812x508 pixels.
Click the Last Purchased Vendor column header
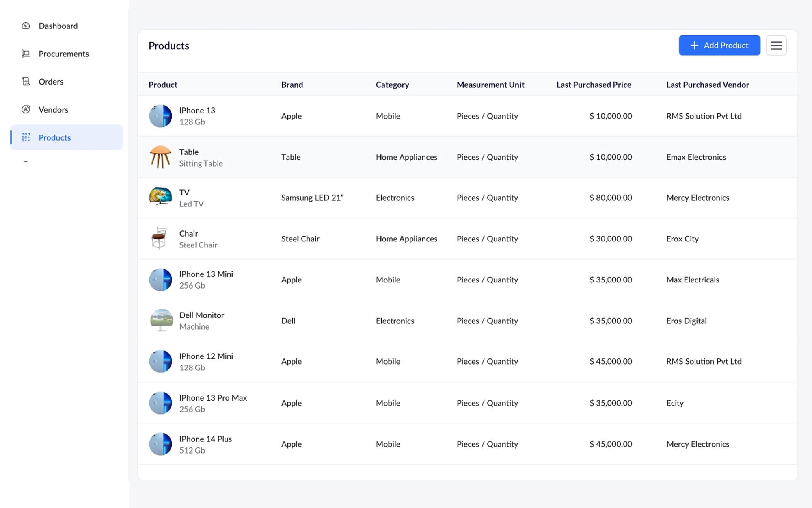coord(707,85)
